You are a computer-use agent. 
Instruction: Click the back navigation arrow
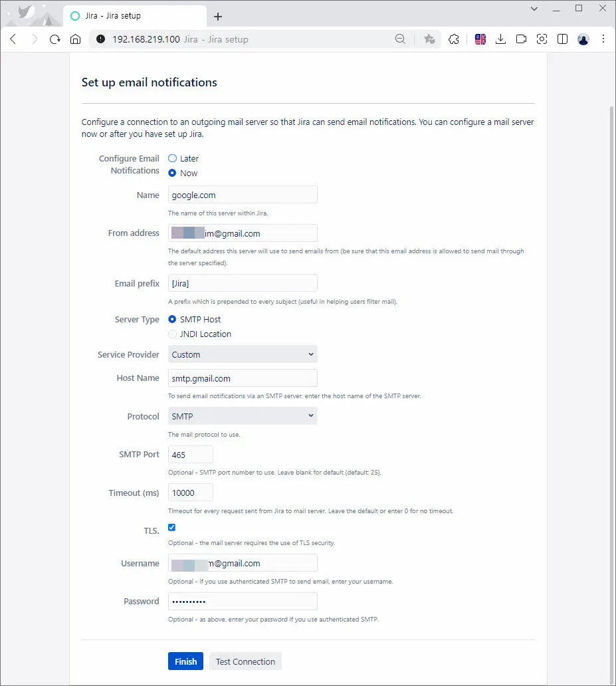tap(13, 39)
